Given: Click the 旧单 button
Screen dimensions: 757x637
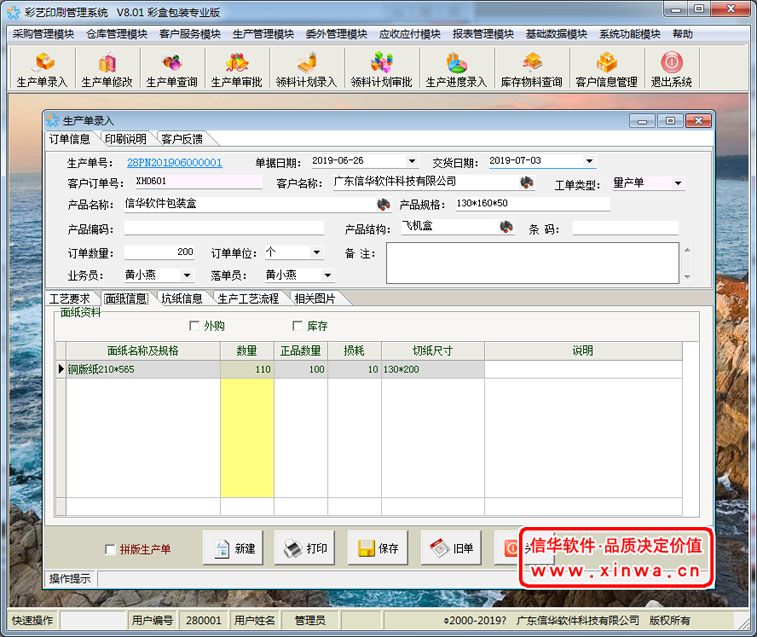Looking at the screenshot, I should coord(451,548).
